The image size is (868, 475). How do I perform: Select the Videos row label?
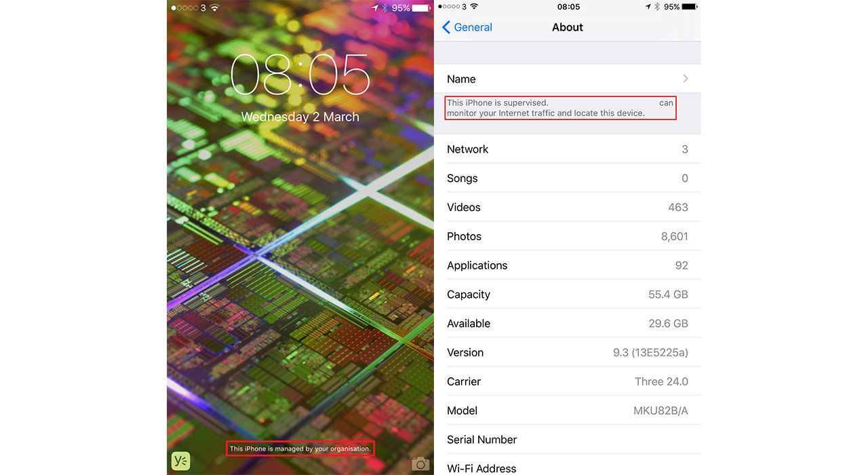[464, 208]
